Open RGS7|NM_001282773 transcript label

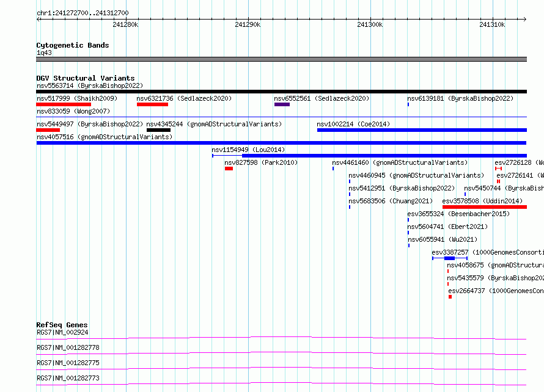point(68,378)
